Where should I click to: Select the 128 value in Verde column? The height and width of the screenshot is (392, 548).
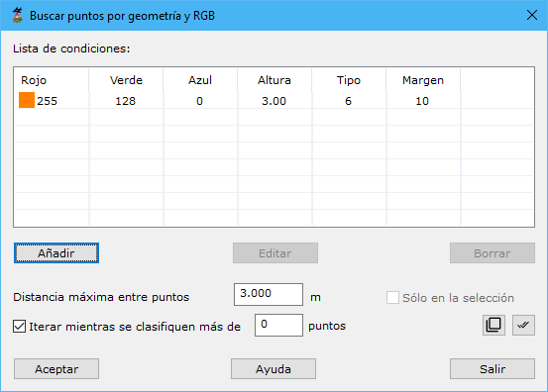[x=126, y=101]
